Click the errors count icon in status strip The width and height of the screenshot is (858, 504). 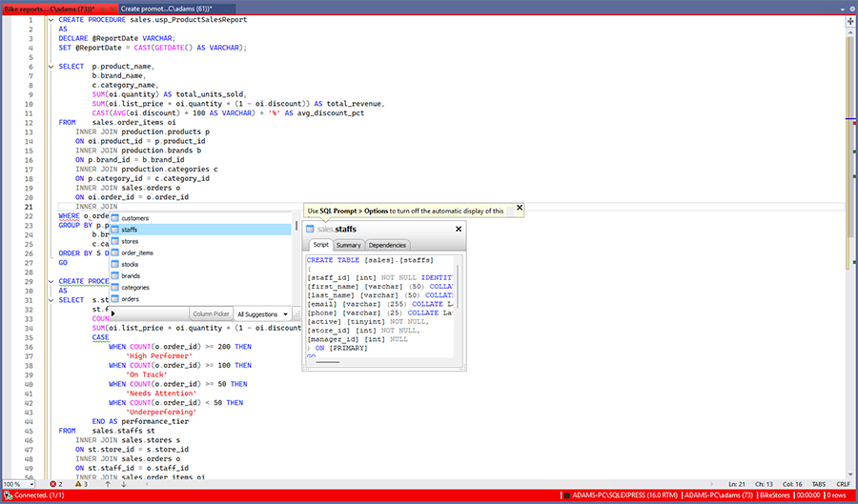[x=51, y=484]
